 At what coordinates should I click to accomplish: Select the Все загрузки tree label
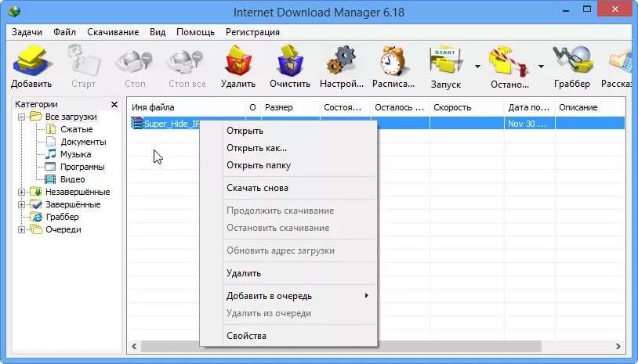pos(71,117)
